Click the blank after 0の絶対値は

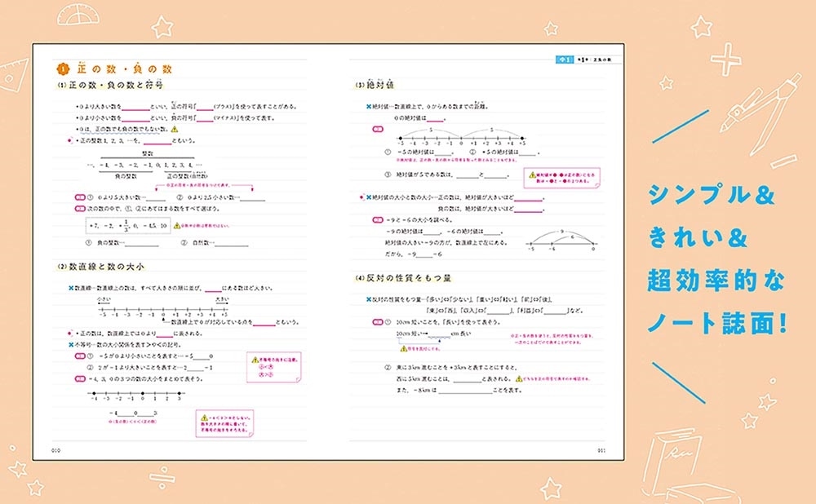tap(435, 119)
